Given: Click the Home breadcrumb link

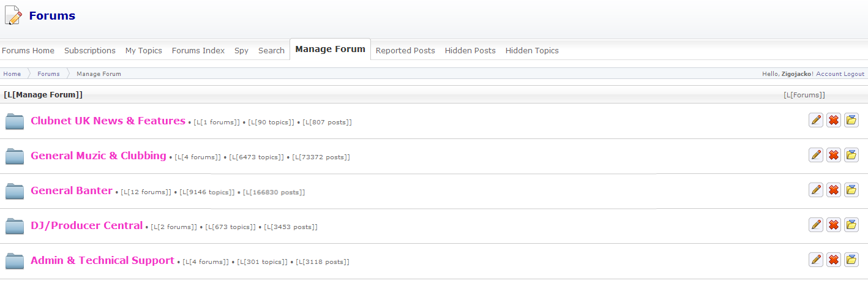Looking at the screenshot, I should [x=12, y=74].
